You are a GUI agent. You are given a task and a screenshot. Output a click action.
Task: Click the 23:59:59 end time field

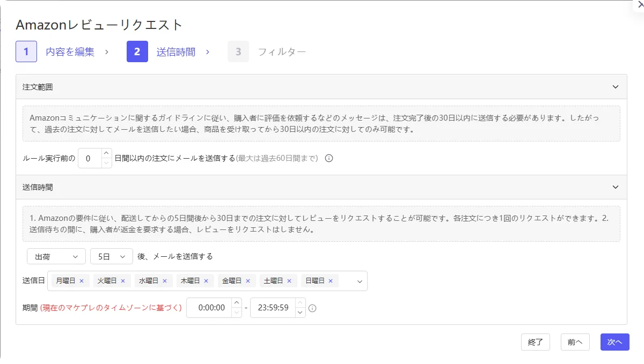click(273, 308)
